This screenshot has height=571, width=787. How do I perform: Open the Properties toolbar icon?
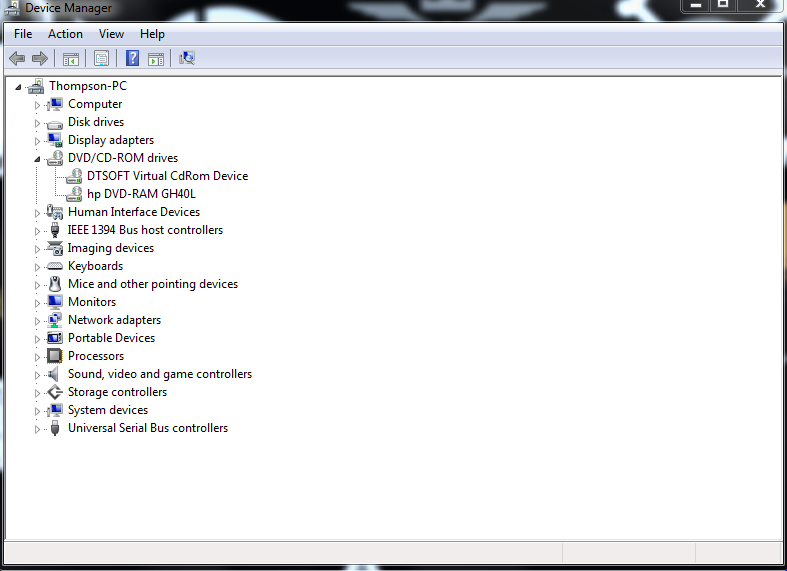pos(101,58)
